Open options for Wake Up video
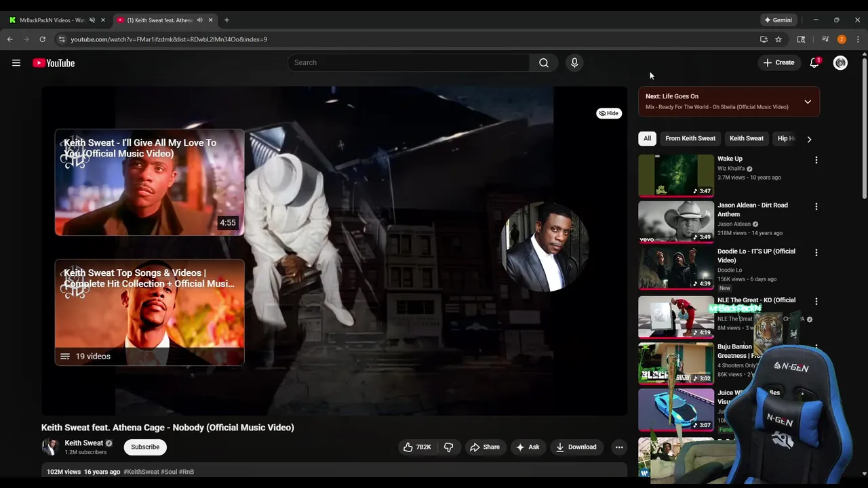This screenshot has height=488, width=868. tap(816, 161)
